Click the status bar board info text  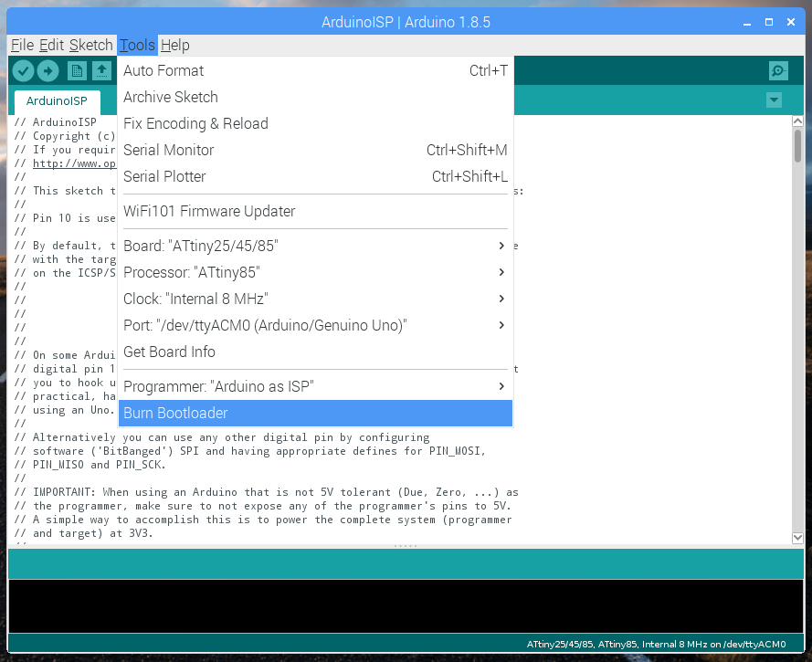point(656,645)
